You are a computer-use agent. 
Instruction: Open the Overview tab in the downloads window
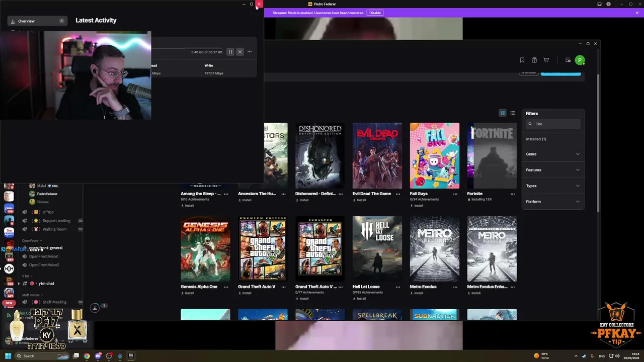pyautogui.click(x=37, y=21)
